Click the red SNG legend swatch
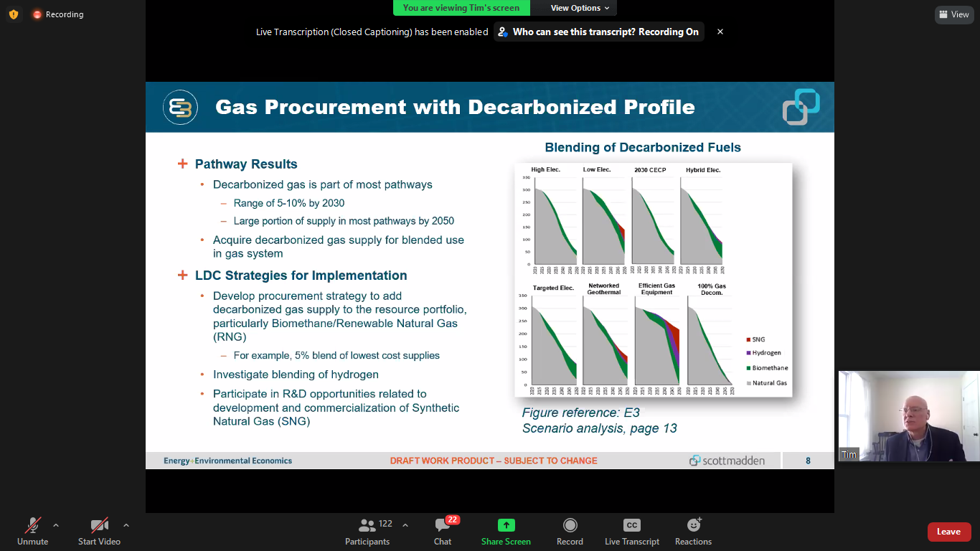980x551 pixels. 748,339
